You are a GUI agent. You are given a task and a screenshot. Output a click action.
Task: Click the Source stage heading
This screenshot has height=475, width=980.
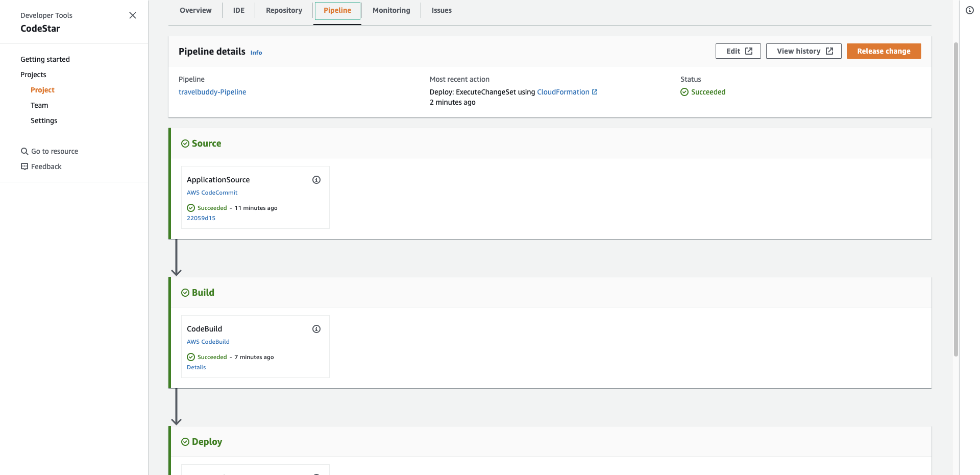tap(206, 144)
